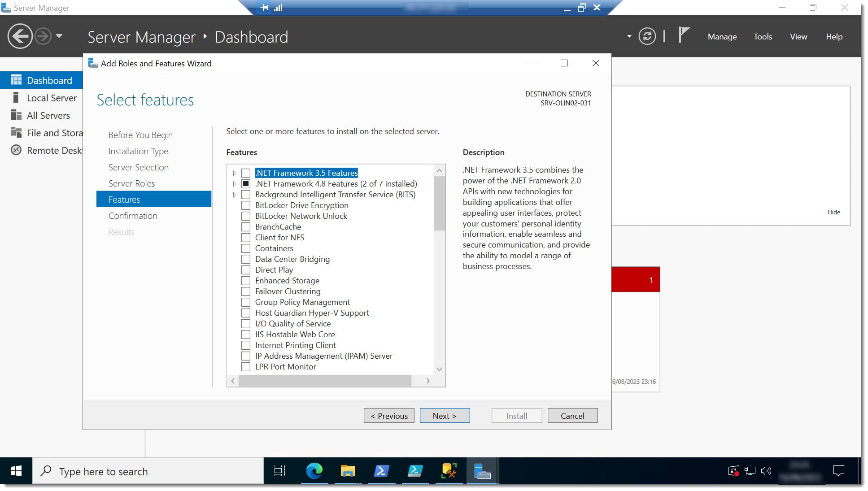
Task: Open the Help menu
Action: [x=834, y=37]
